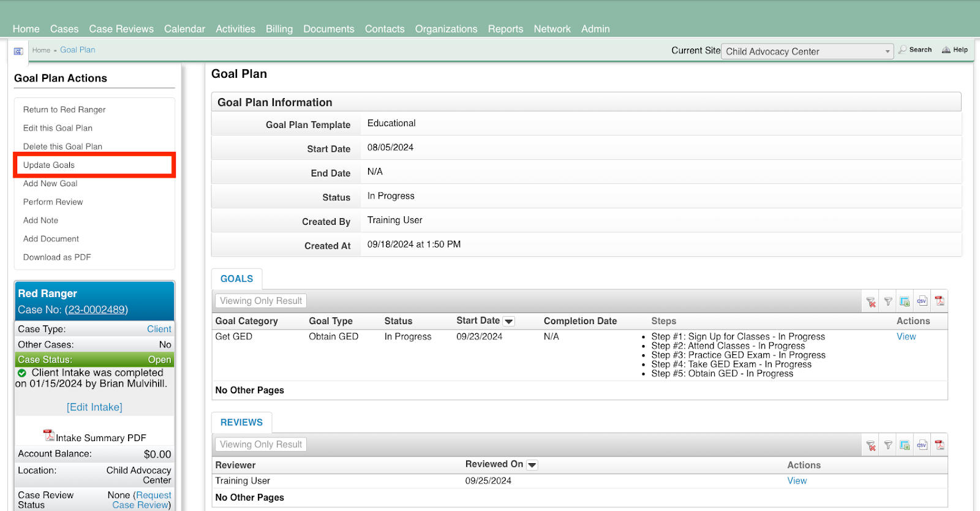Click the Goal Plan breadcrumb link
980x511 pixels.
(78, 50)
